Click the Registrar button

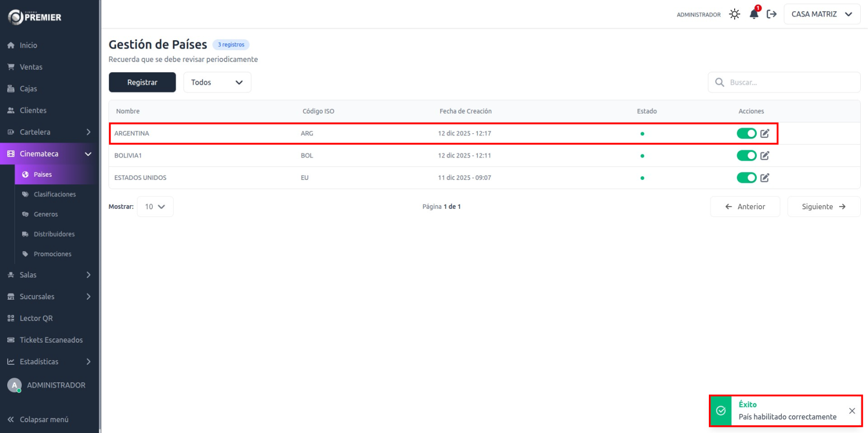click(x=142, y=82)
